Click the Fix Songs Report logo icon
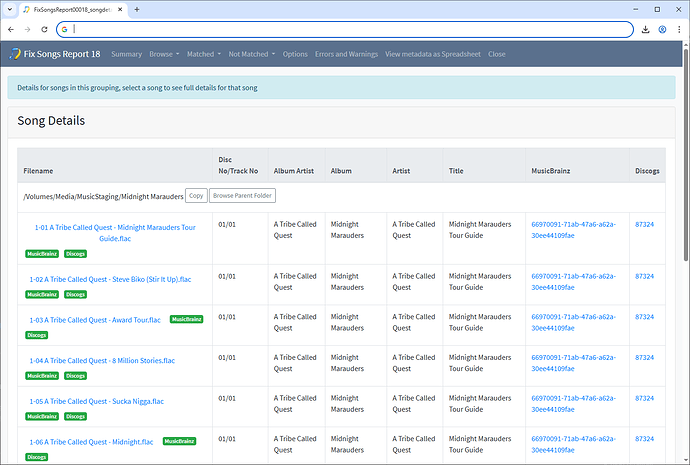The height and width of the screenshot is (465, 690). click(x=15, y=54)
